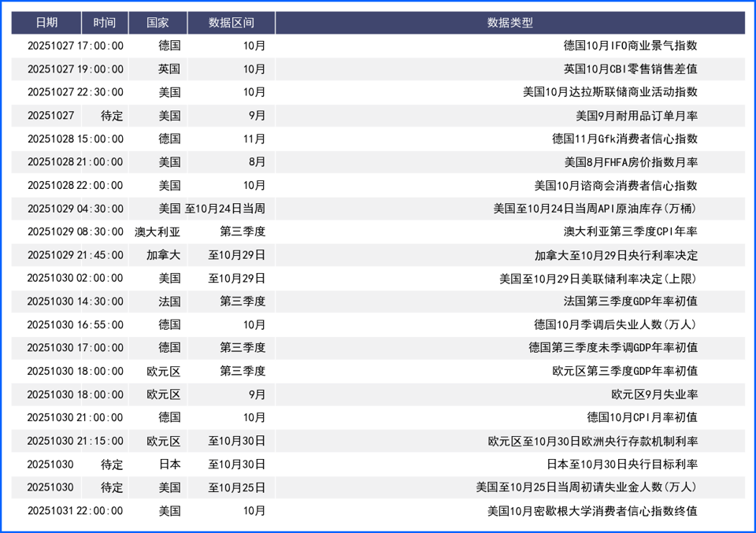Click the 时间 column header
This screenshot has width=756, height=533.
point(104,23)
